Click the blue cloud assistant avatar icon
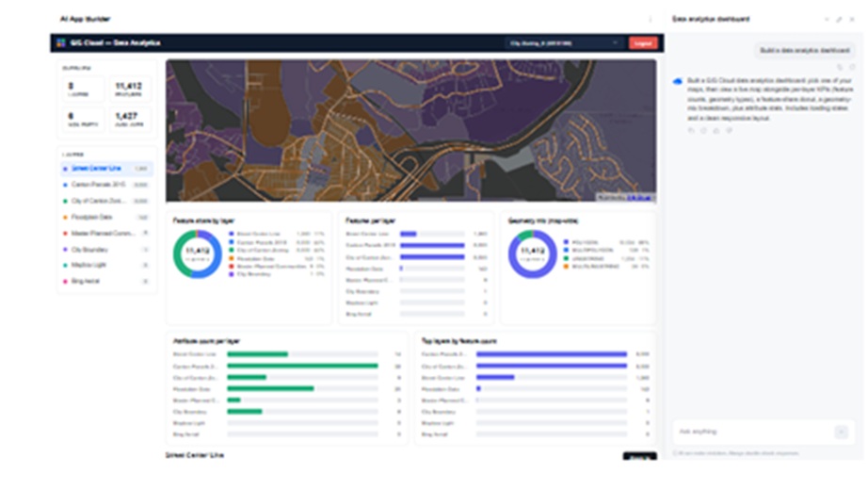 (x=678, y=81)
